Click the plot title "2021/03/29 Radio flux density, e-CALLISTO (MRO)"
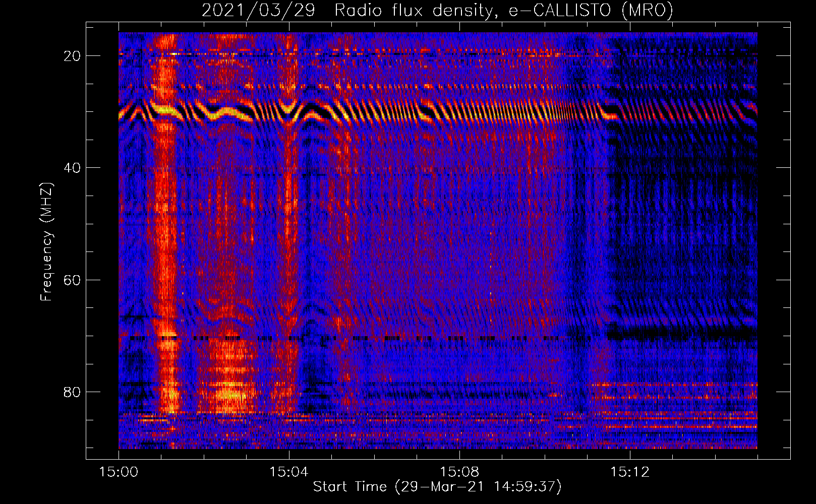Screen dimensions: 816x504 point(437,10)
